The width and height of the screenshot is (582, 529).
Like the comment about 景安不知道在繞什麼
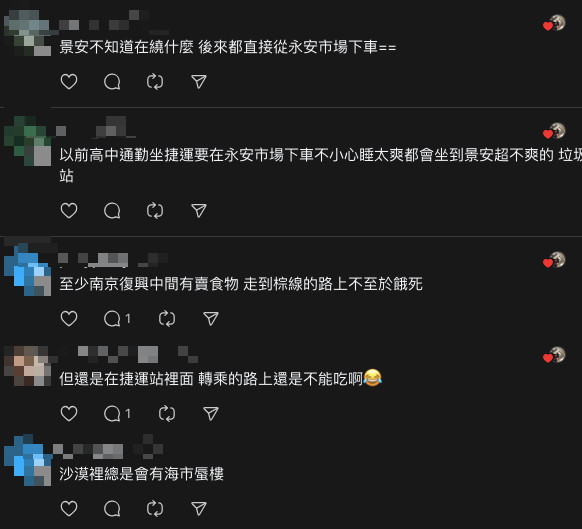click(69, 82)
